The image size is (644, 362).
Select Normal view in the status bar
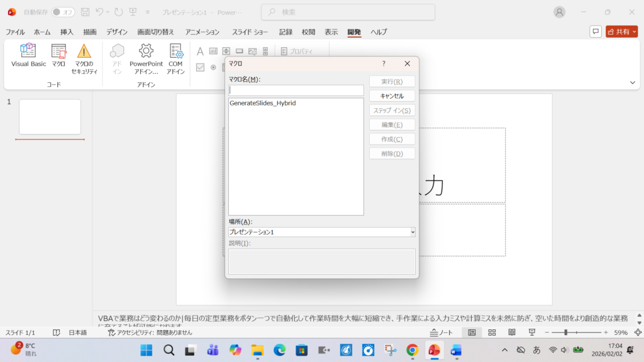tap(472, 333)
